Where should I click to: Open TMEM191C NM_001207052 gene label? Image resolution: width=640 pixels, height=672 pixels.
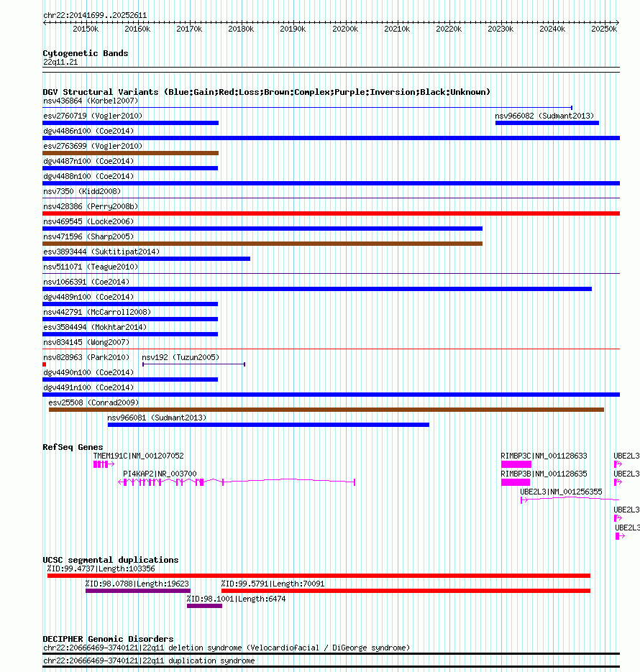(139, 456)
